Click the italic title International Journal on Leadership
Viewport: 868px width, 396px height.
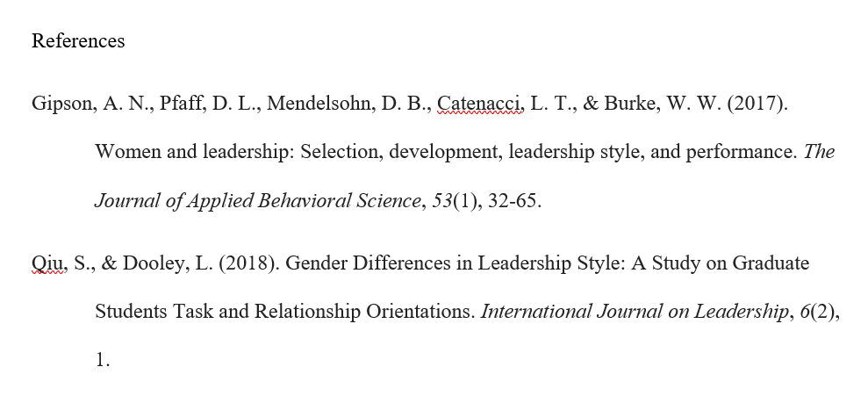[635, 311]
